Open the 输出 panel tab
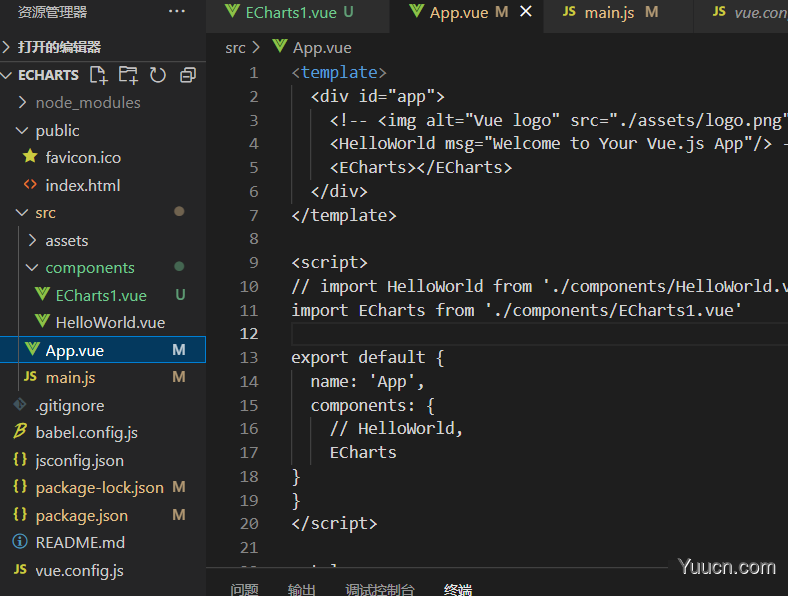The width and height of the screenshot is (788, 596). tap(302, 589)
